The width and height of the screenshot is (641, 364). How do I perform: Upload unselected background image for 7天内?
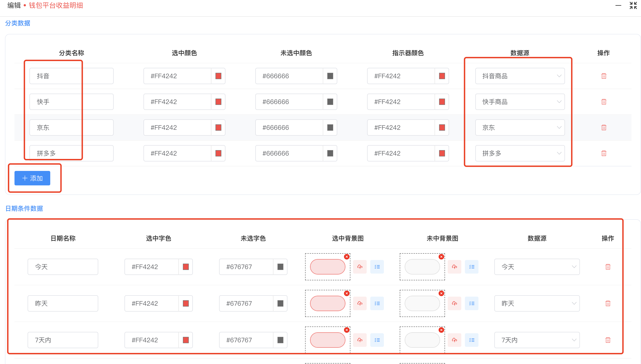(454, 340)
